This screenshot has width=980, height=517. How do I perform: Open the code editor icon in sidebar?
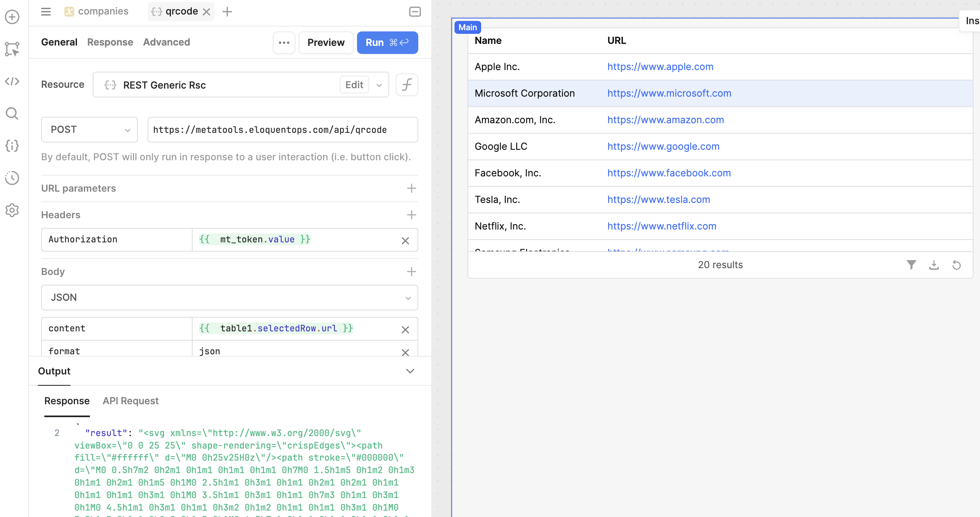click(x=12, y=81)
